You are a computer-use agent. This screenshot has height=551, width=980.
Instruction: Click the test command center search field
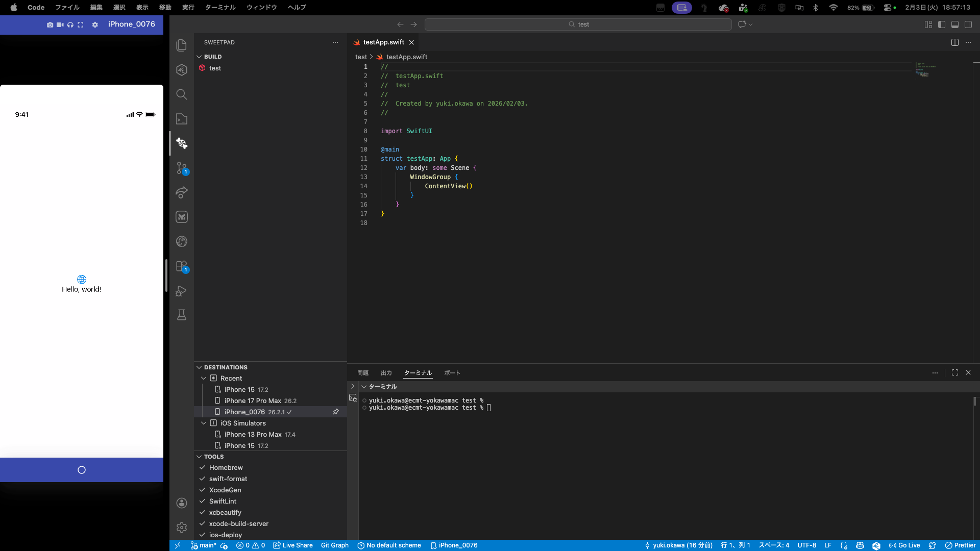[578, 24]
